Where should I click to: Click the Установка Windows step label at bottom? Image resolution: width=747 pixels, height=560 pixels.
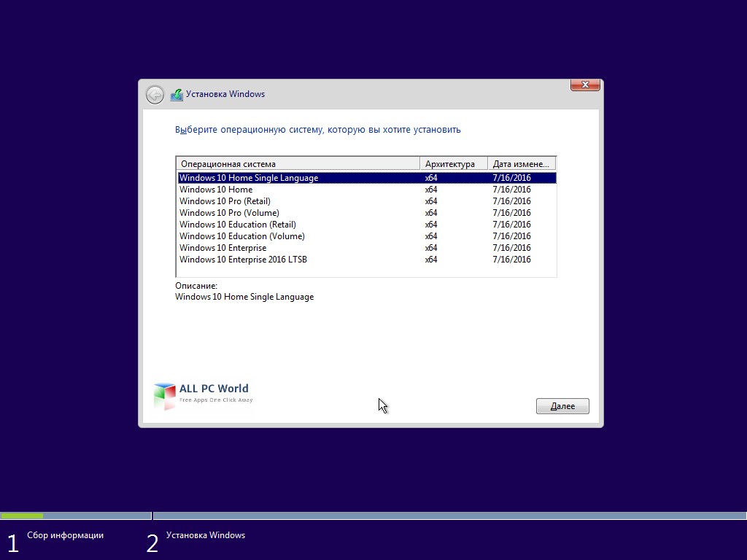click(206, 535)
